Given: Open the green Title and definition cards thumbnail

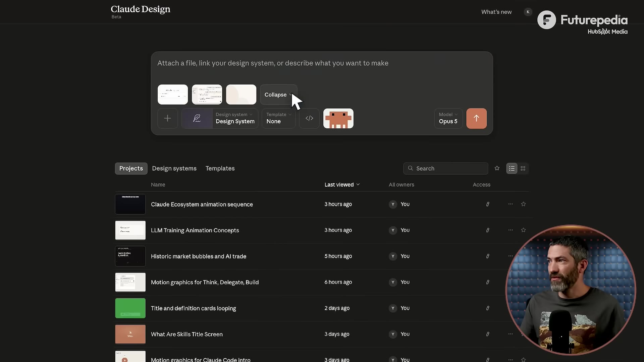Looking at the screenshot, I should point(130,308).
